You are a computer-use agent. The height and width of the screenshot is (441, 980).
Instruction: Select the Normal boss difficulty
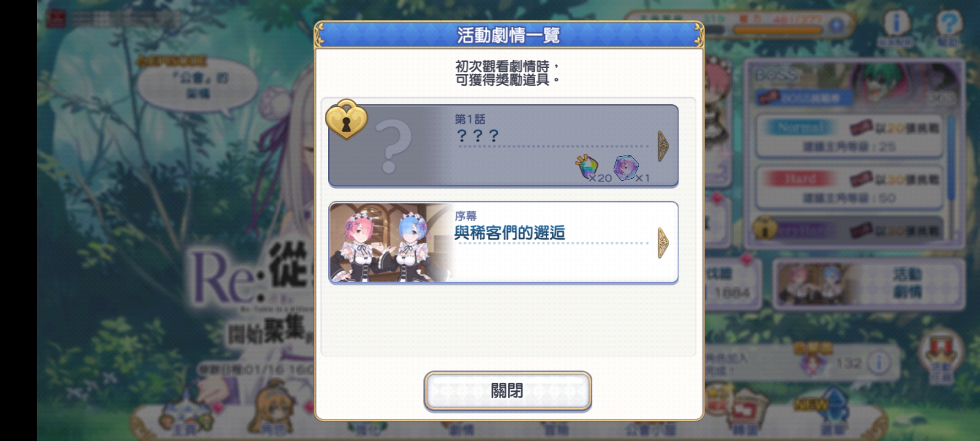[x=849, y=136]
